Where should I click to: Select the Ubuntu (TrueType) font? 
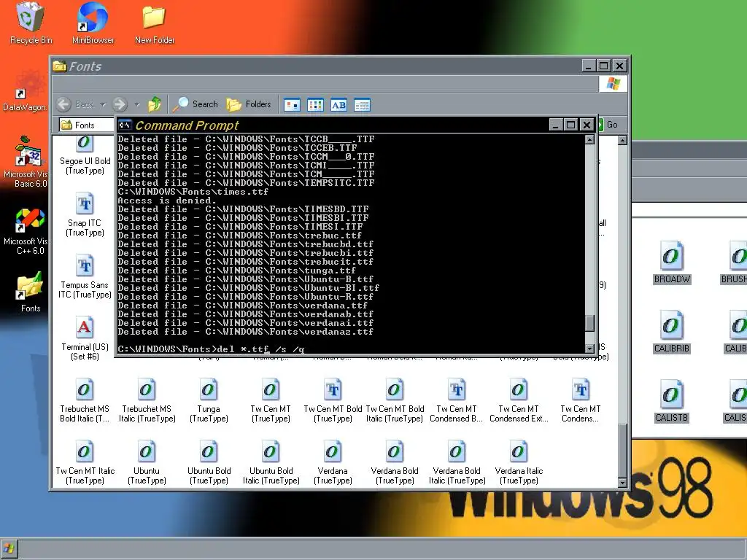(x=147, y=462)
